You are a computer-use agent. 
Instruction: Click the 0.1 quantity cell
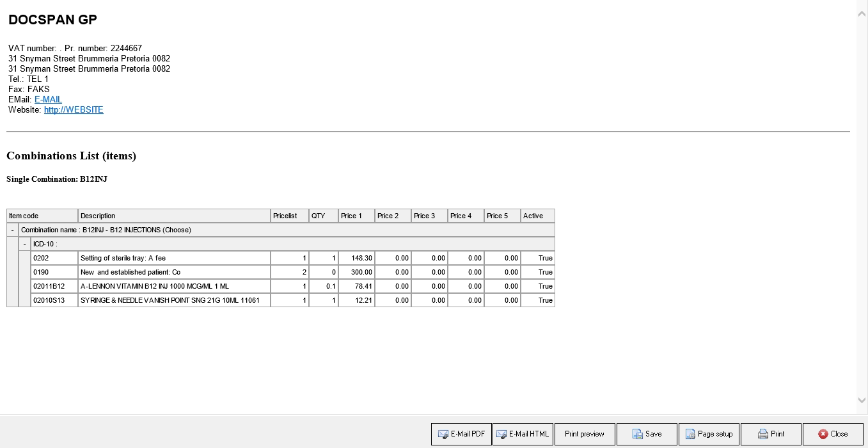pos(324,286)
